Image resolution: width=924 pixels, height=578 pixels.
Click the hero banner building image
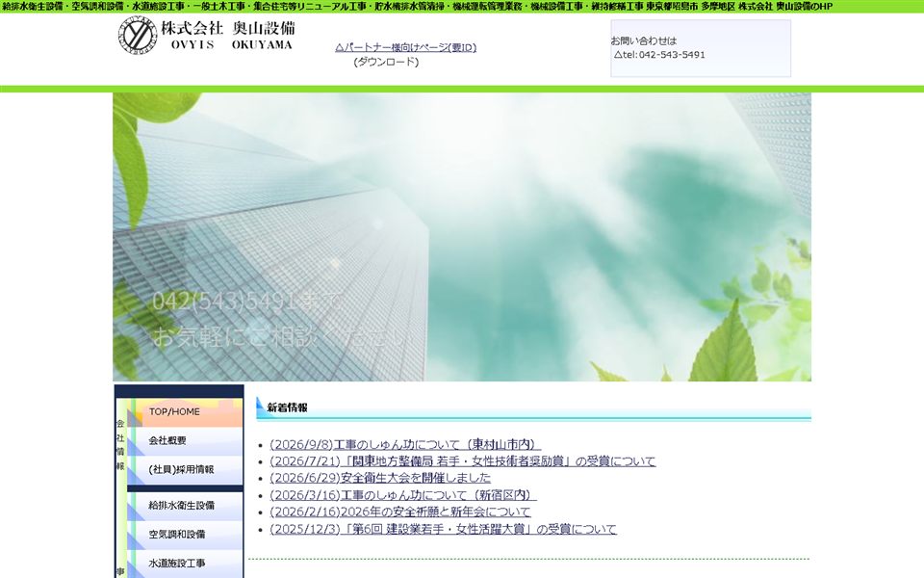[462, 237]
